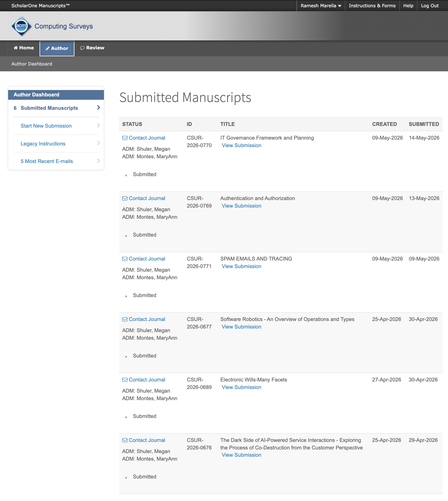Image resolution: width=448 pixels, height=501 pixels.
Task: Click ScholarOne Manuscripts brand text
Action: (x=40, y=6)
